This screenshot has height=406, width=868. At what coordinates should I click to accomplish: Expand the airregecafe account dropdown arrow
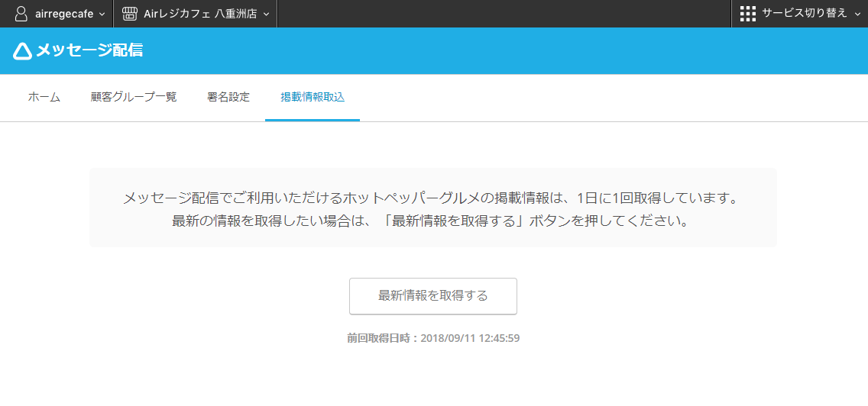tap(102, 14)
